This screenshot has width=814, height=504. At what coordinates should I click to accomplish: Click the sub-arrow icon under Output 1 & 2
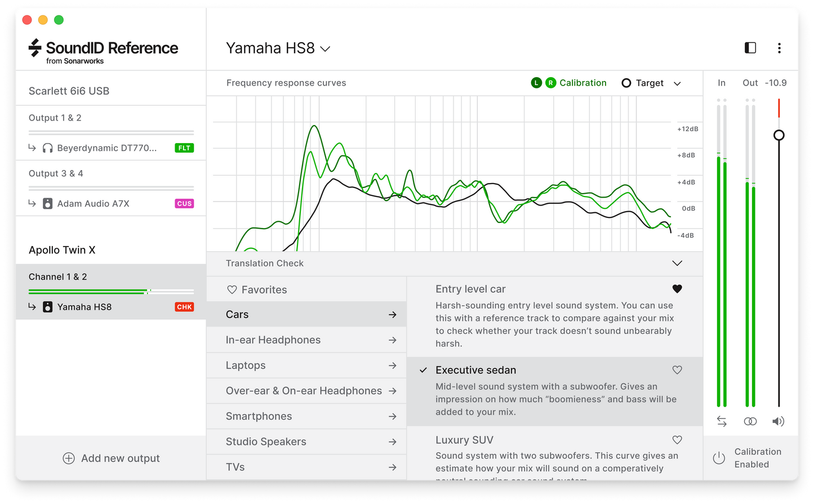32,148
